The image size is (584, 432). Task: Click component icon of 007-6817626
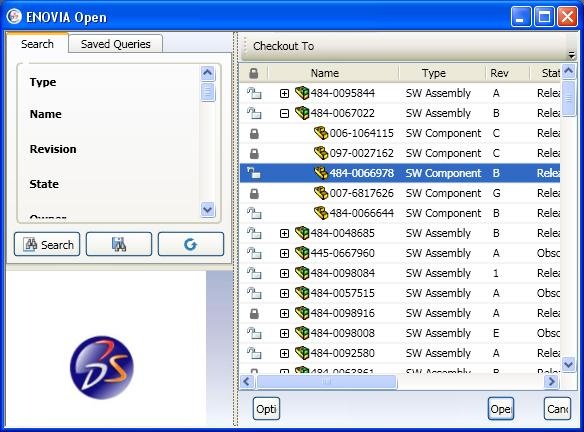click(321, 193)
